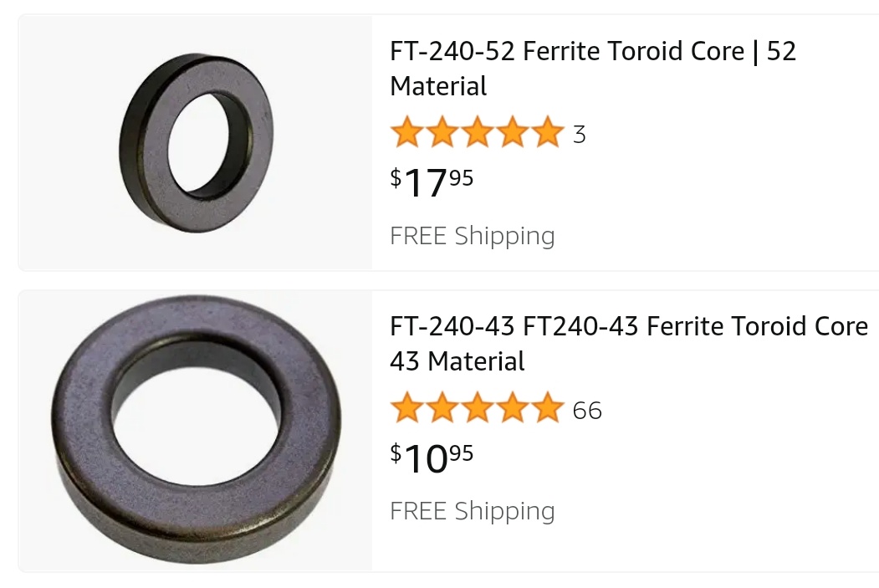The height and width of the screenshot is (588, 879).
Task: Open the FT-240-52 toroid product image
Action: (x=197, y=143)
